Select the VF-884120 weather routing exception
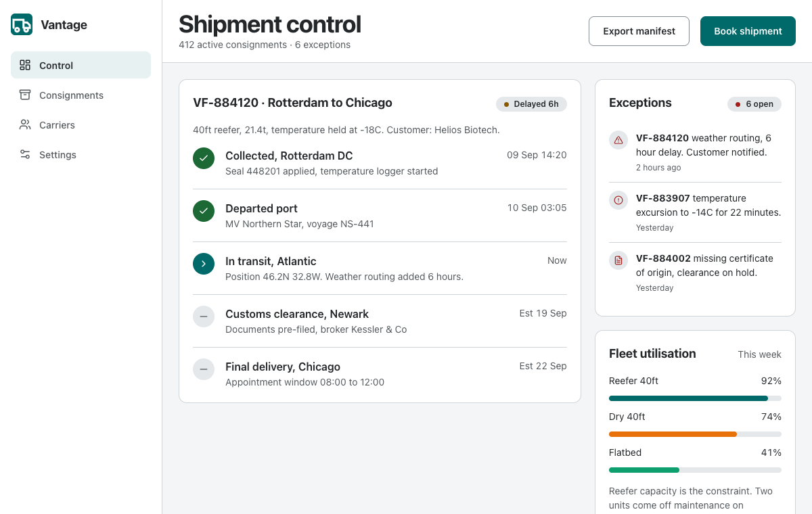This screenshot has width=812, height=514. click(695, 152)
